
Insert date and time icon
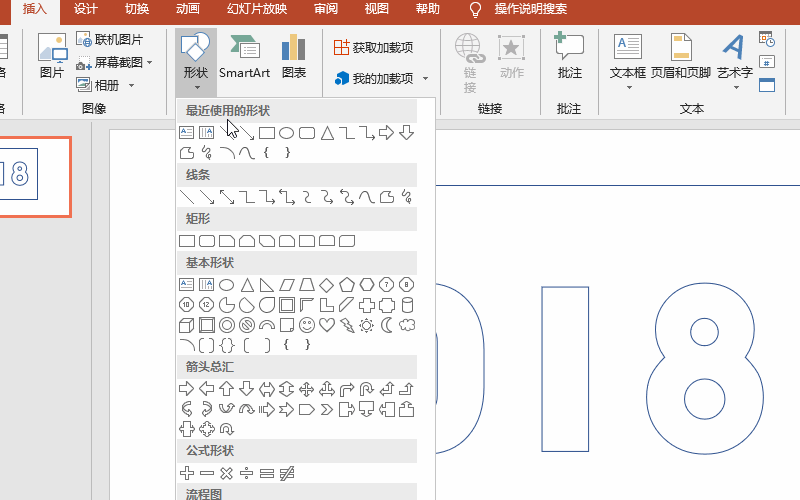point(767,39)
